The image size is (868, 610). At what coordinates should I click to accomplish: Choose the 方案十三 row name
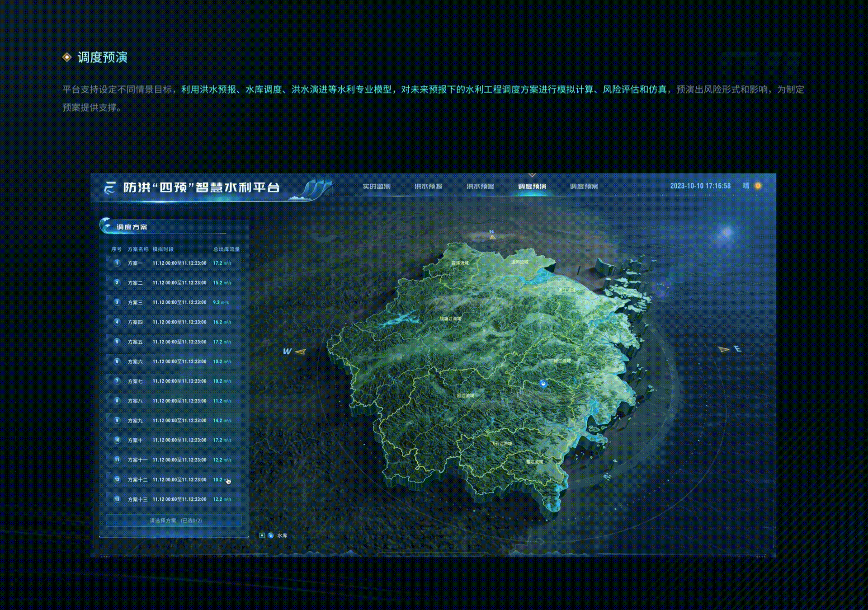137,499
